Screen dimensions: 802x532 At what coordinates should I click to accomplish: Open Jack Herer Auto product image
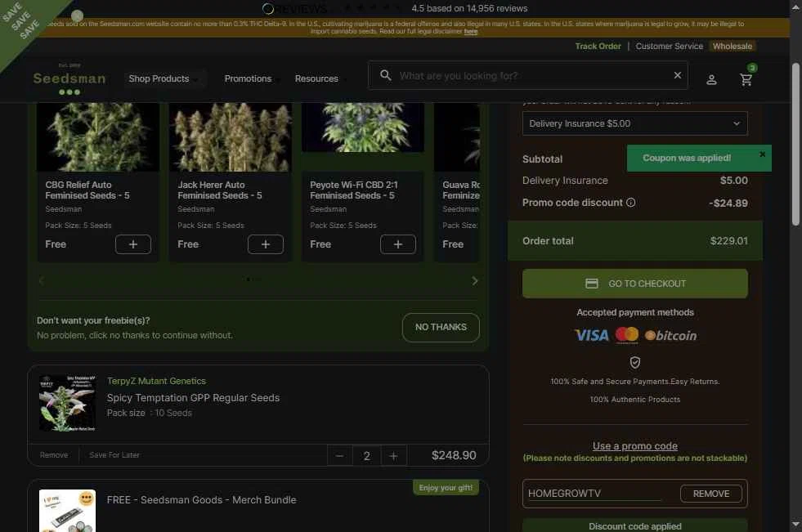pos(231,137)
